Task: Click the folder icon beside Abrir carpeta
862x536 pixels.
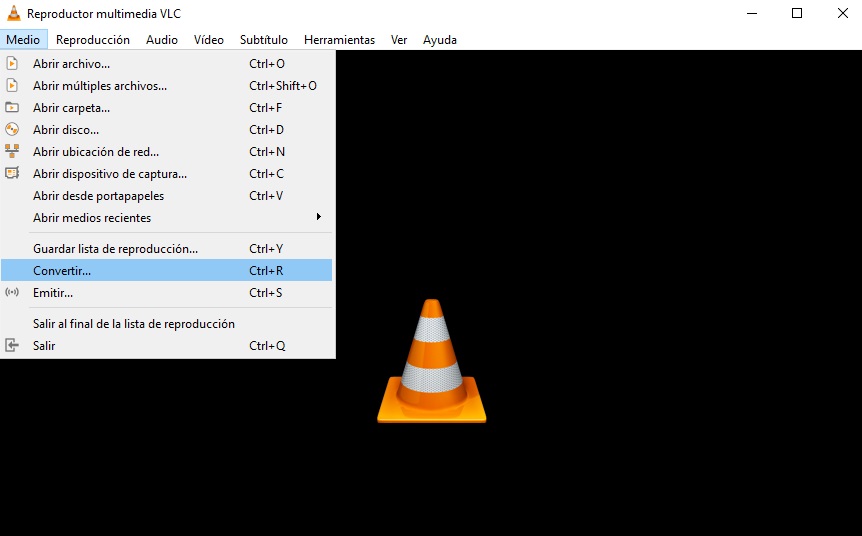Action: (x=12, y=108)
